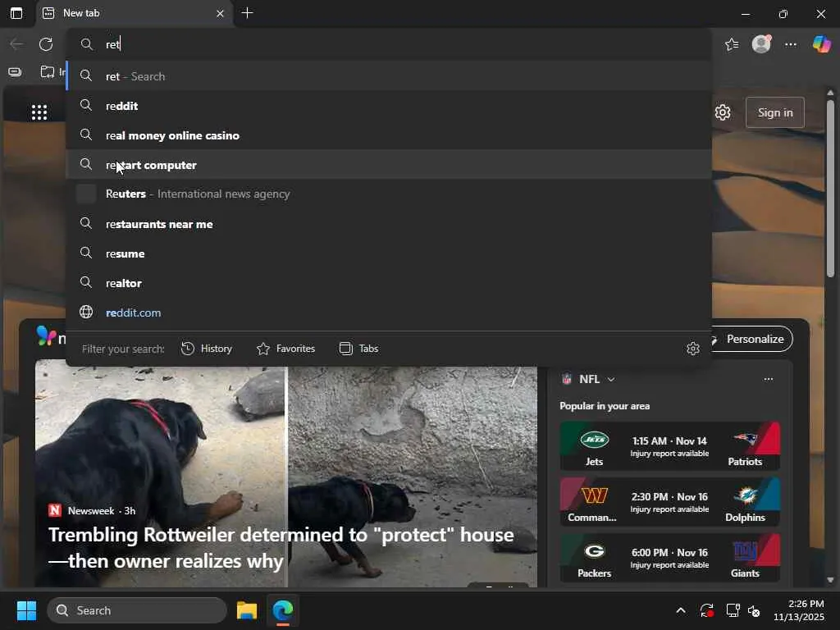840x630 pixels.
Task: Open the Windows Start menu
Action: (x=26, y=610)
